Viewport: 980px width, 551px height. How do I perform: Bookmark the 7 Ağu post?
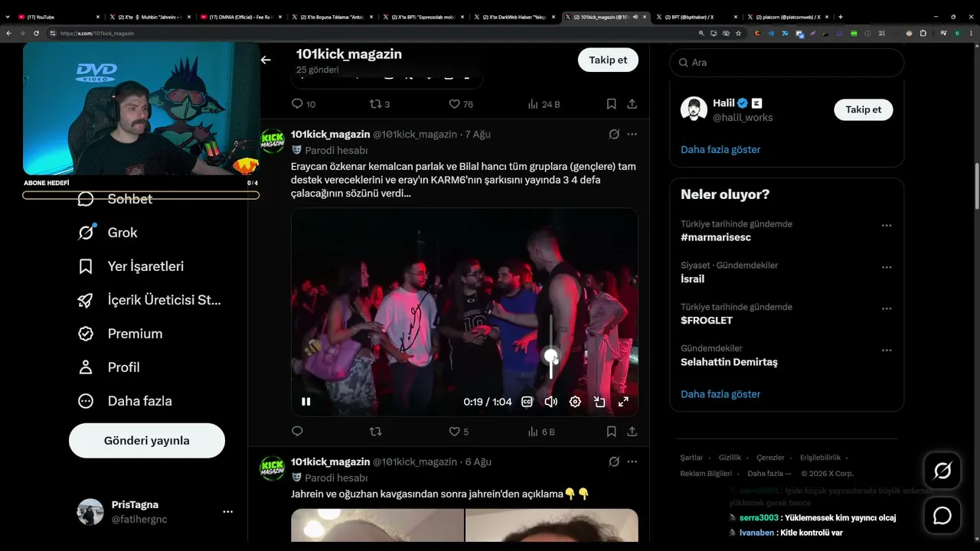point(611,432)
